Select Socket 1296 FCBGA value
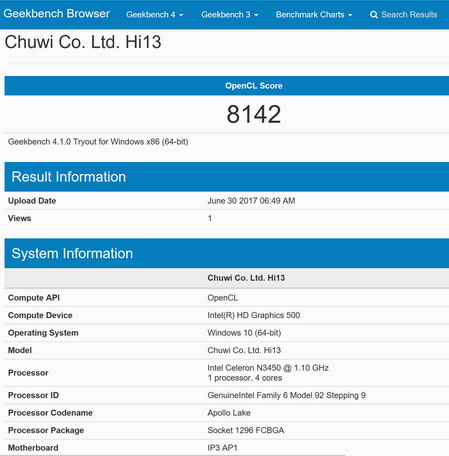The image size is (449, 456). [x=246, y=430]
